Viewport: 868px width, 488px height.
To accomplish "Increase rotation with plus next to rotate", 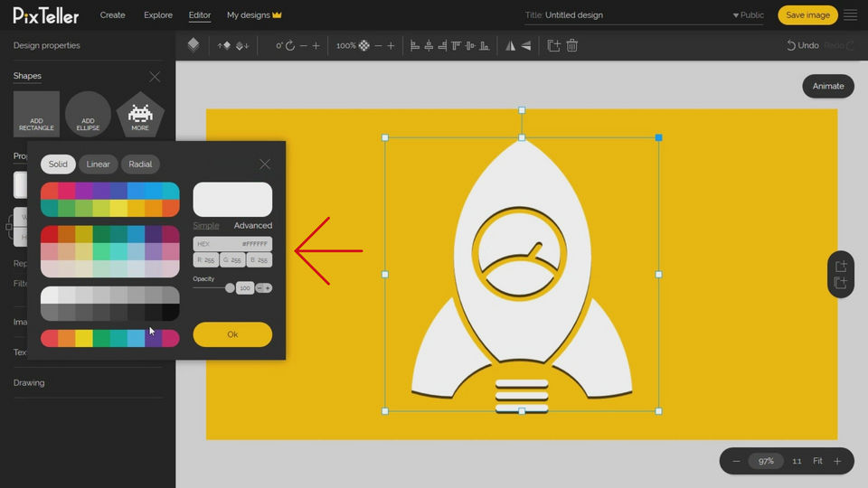I will point(316,45).
